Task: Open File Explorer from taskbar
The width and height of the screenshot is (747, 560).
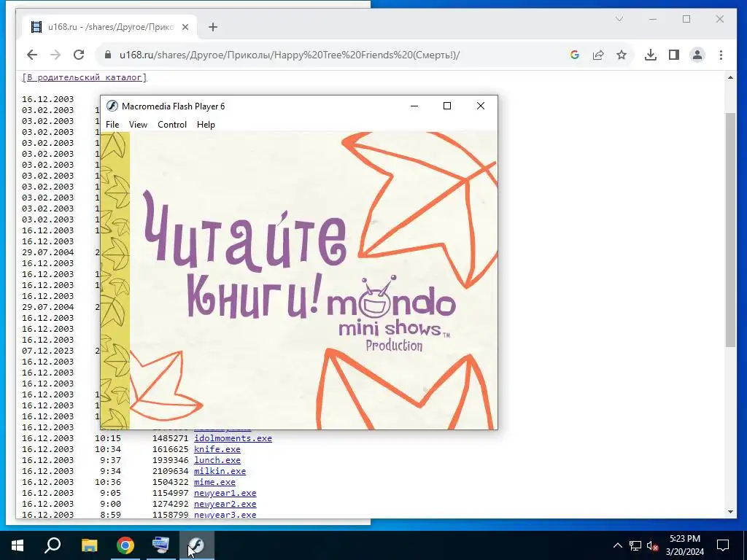Action: coord(89,545)
